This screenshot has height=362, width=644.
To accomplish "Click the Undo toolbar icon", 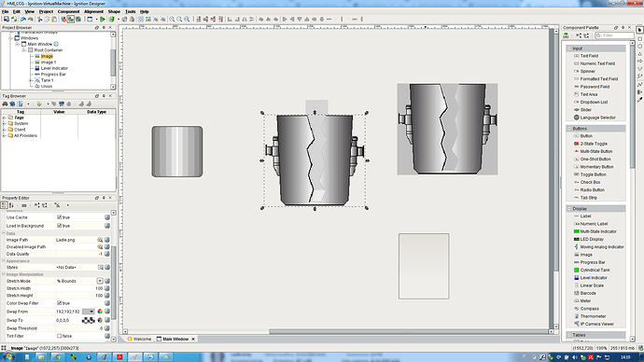I will pyautogui.click(x=23, y=20).
